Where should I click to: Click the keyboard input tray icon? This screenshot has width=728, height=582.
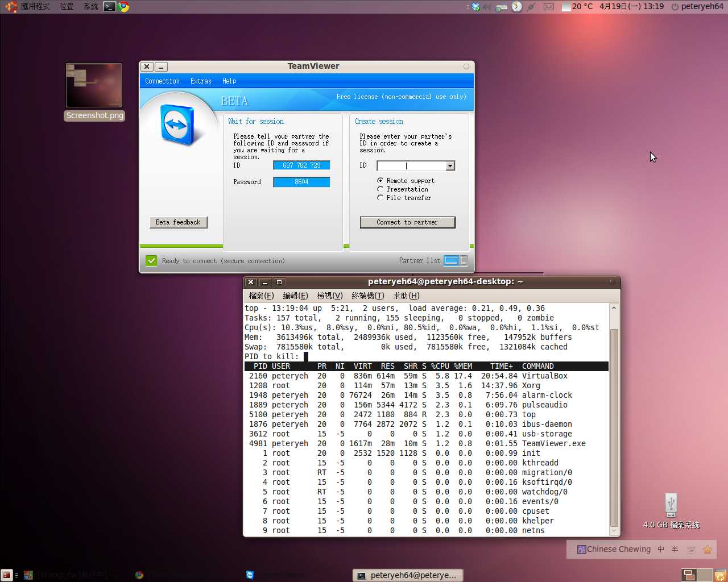click(502, 7)
